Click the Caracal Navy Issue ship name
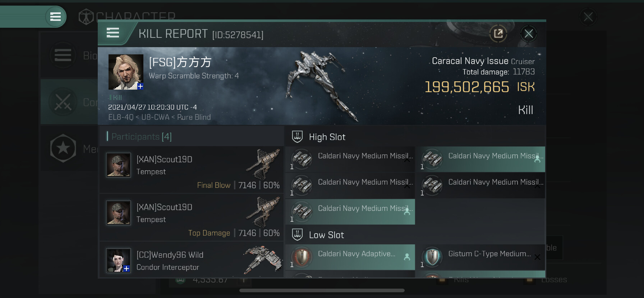The image size is (644, 298). point(470,61)
